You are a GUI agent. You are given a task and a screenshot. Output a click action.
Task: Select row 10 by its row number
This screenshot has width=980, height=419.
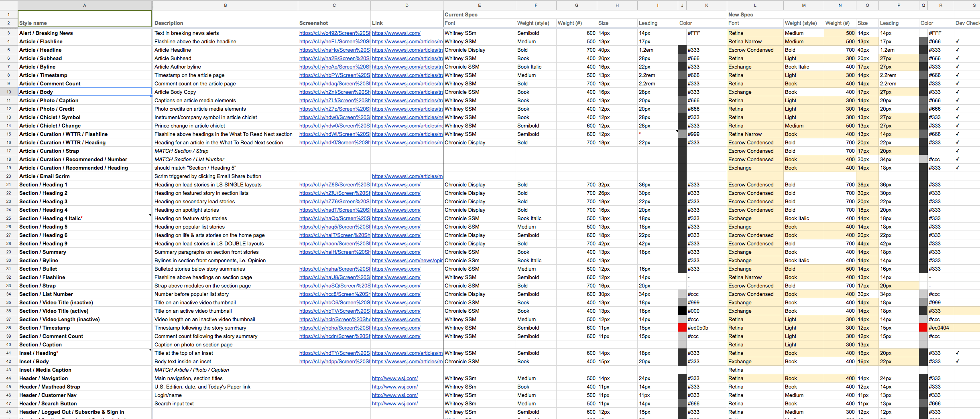tap(8, 92)
